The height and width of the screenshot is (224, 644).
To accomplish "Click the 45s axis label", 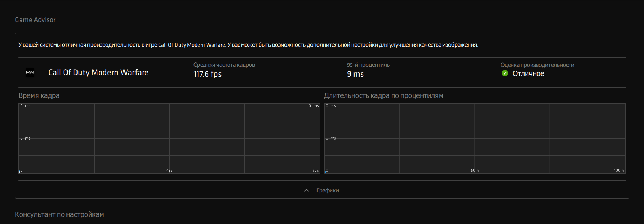I will tap(170, 171).
